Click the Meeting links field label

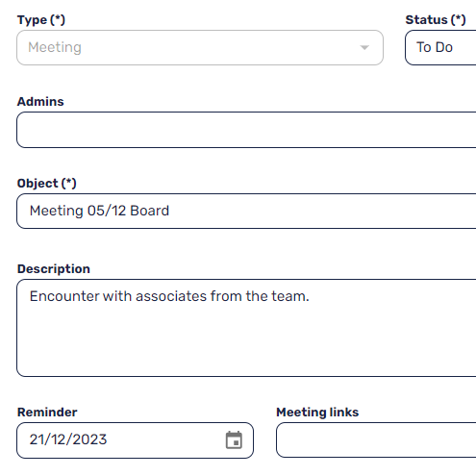(317, 413)
